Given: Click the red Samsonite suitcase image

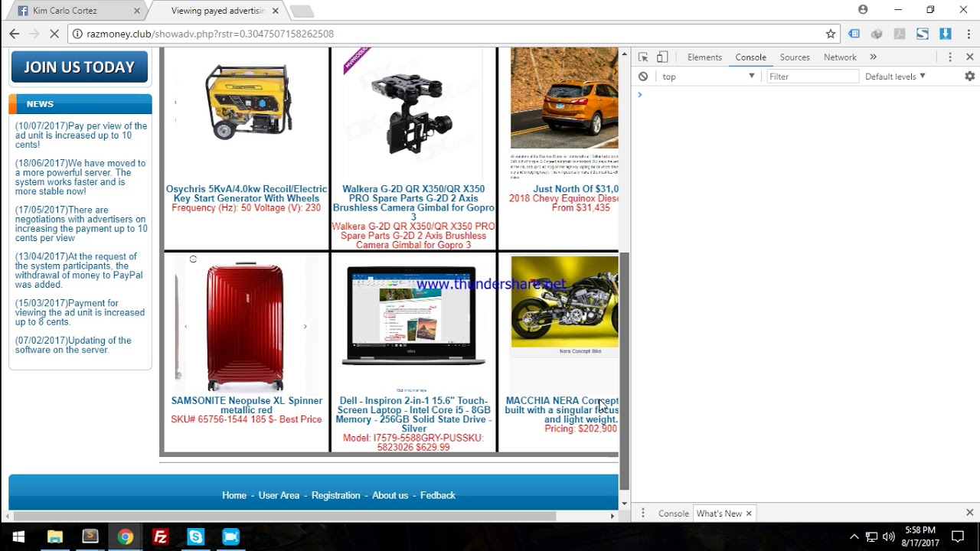Looking at the screenshot, I should [245, 325].
